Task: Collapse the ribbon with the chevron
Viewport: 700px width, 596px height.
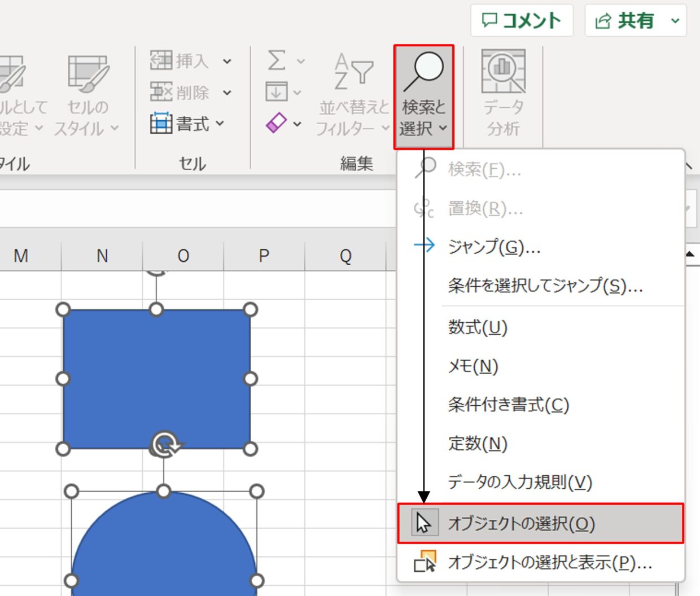Action: 689,165
